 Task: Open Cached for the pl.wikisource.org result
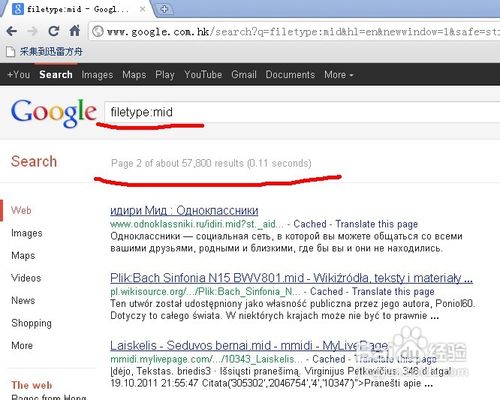click(326, 292)
